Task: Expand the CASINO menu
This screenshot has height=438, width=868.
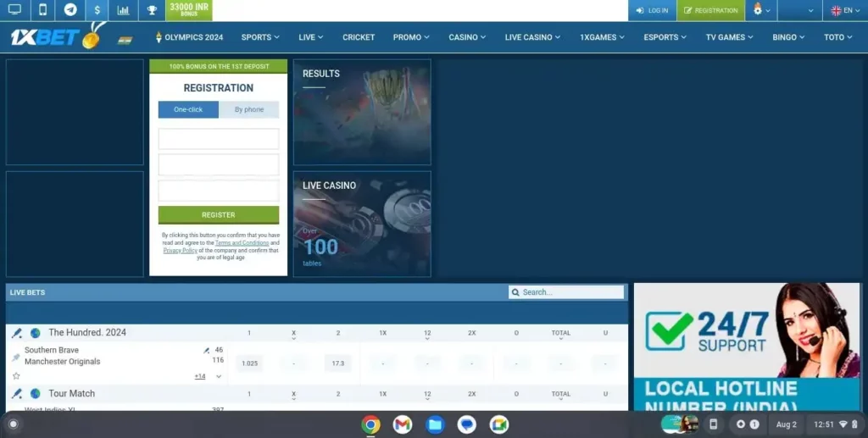Action: point(467,37)
